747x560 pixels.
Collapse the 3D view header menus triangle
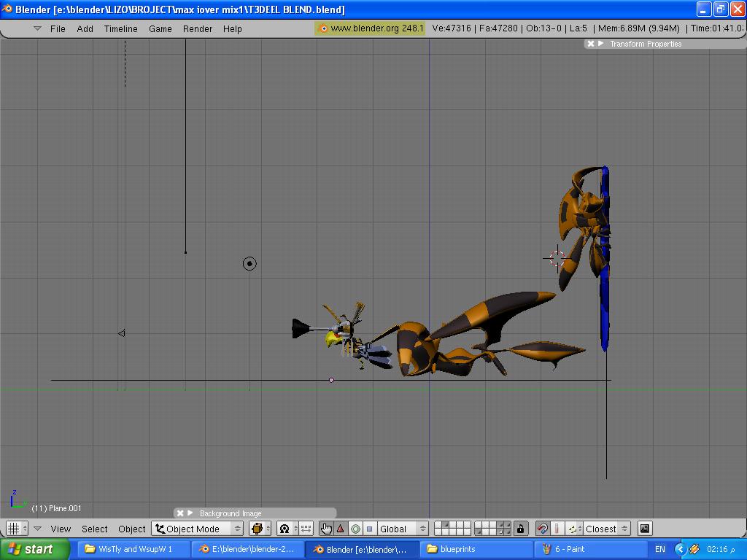click(38, 529)
